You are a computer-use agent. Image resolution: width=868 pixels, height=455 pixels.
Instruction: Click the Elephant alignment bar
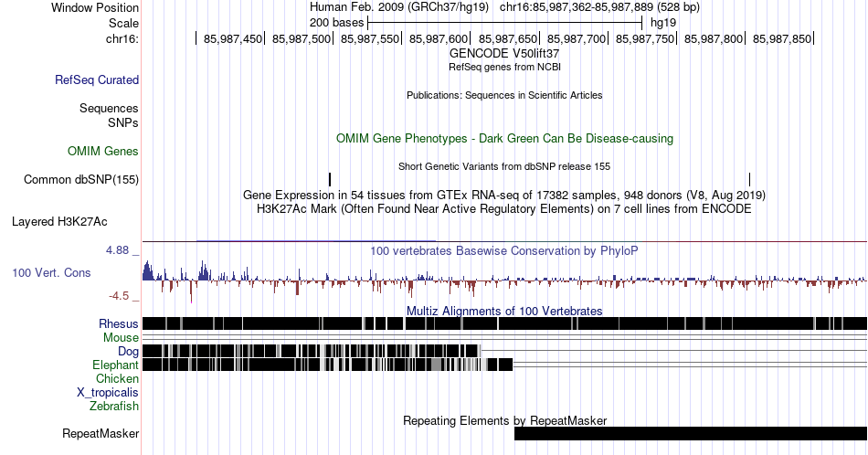(328, 365)
